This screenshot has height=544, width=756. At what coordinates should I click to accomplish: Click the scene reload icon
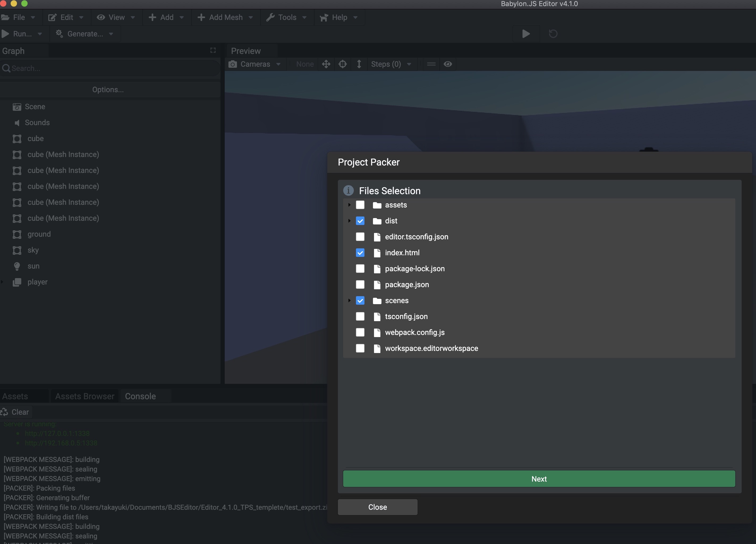click(x=553, y=34)
